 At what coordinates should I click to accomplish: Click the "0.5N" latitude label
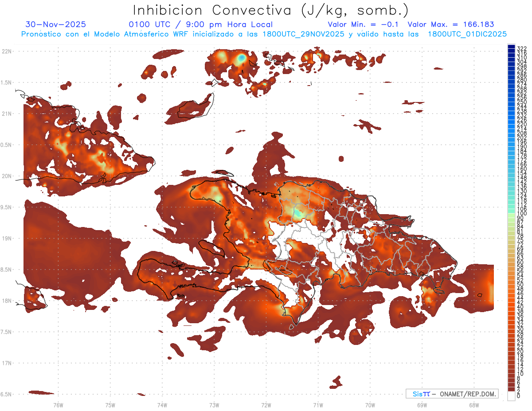pyautogui.click(x=7, y=145)
